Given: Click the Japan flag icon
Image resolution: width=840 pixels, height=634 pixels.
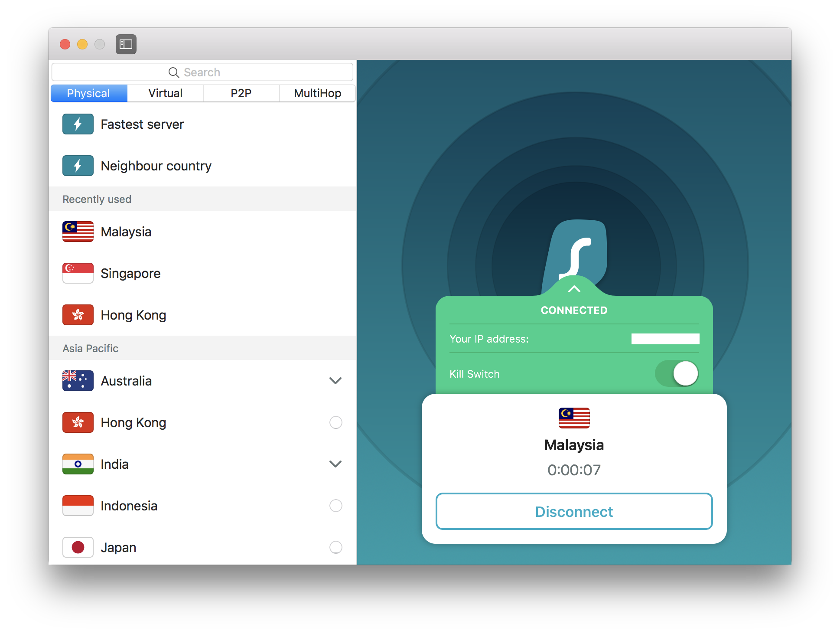Looking at the screenshot, I should tap(78, 547).
